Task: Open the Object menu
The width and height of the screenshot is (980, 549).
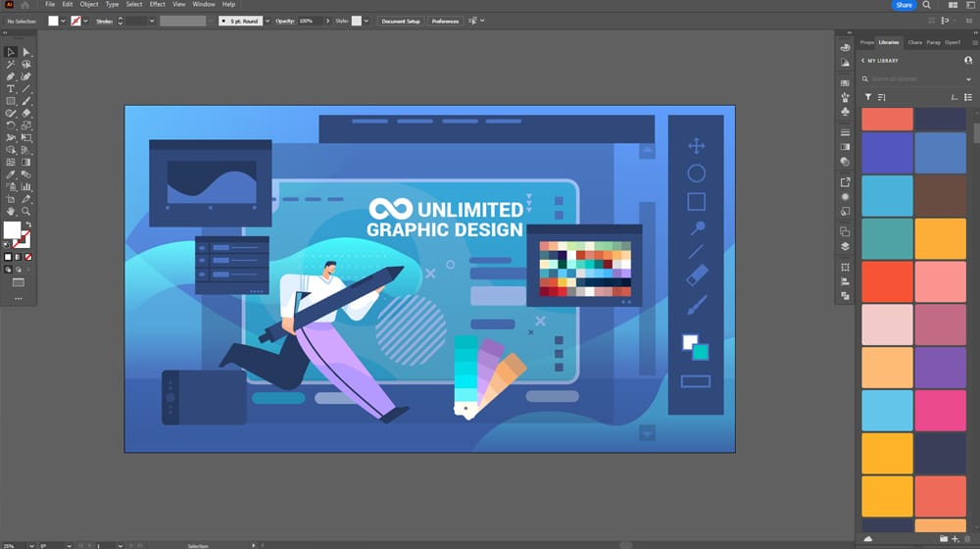Action: (x=89, y=4)
